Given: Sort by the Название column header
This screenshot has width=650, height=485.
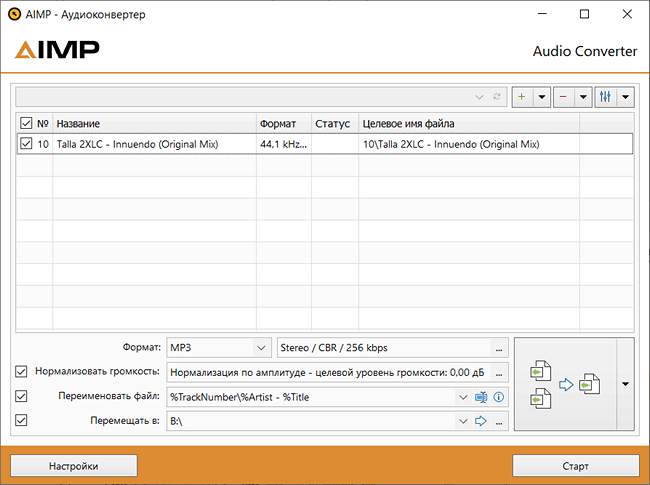Looking at the screenshot, I should pos(155,124).
